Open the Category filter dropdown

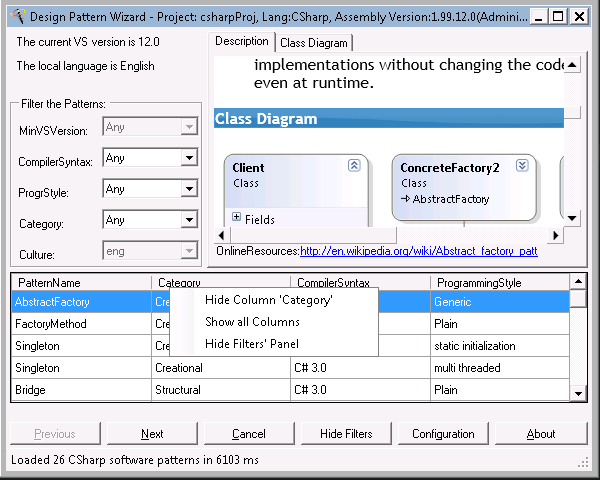coord(189,219)
